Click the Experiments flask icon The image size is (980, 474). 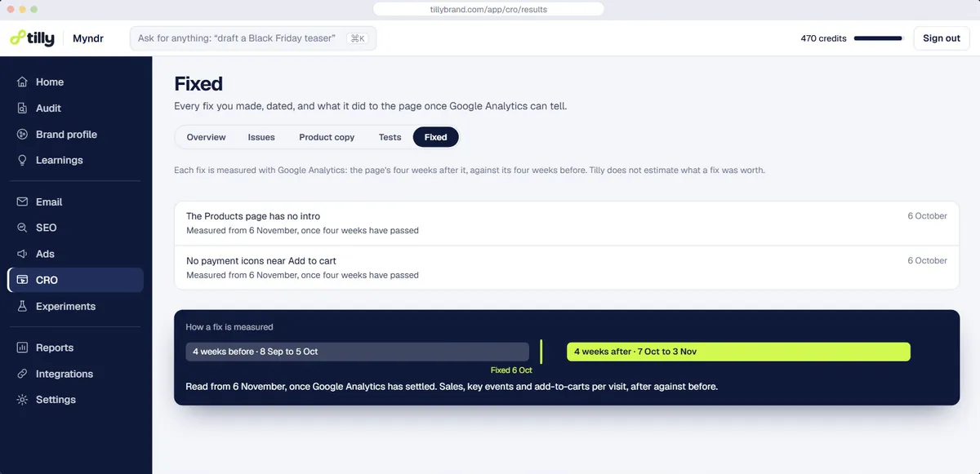pos(23,307)
